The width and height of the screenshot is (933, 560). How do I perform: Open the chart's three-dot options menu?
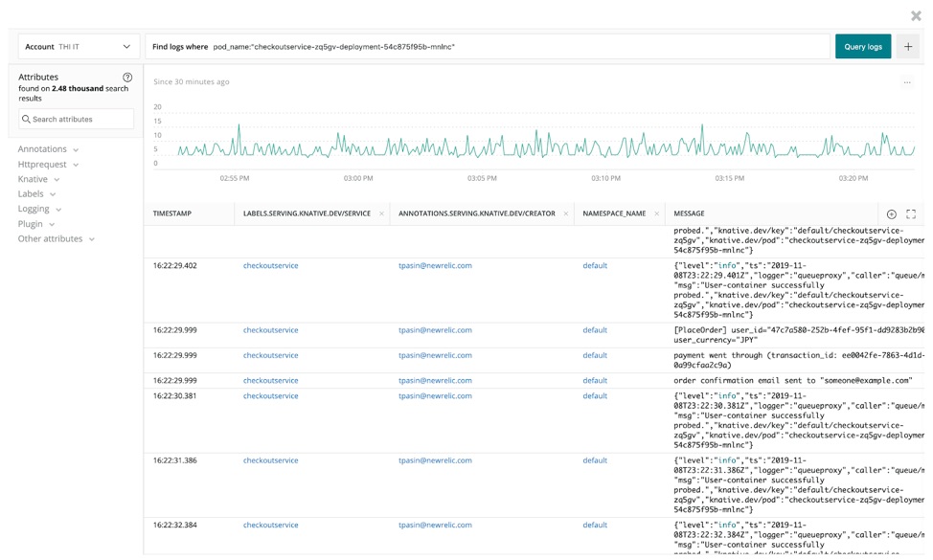coord(907,82)
